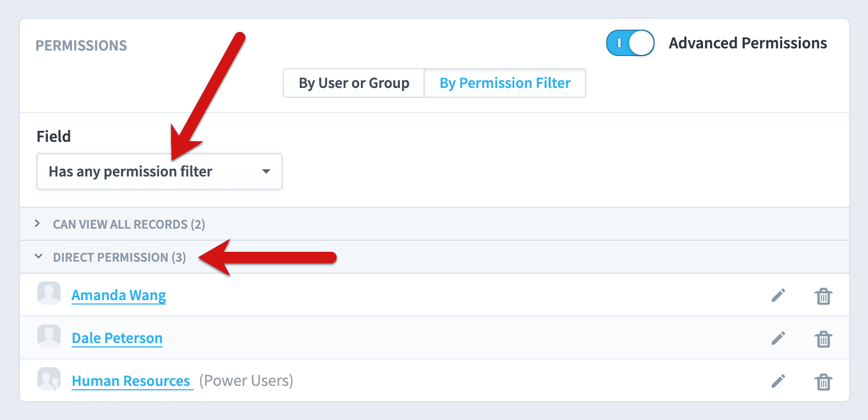868x420 pixels.
Task: Click Dale Peterson's avatar icon
Action: pos(49,336)
